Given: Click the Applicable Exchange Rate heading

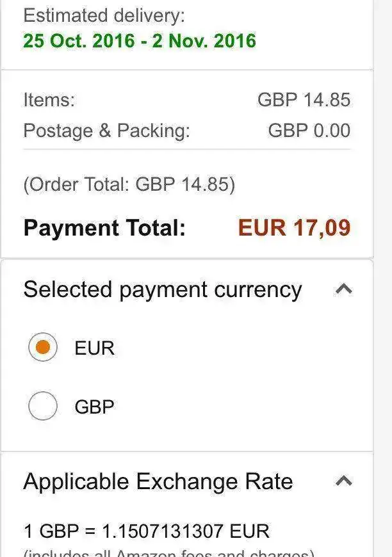Looking at the screenshot, I should [158, 481].
